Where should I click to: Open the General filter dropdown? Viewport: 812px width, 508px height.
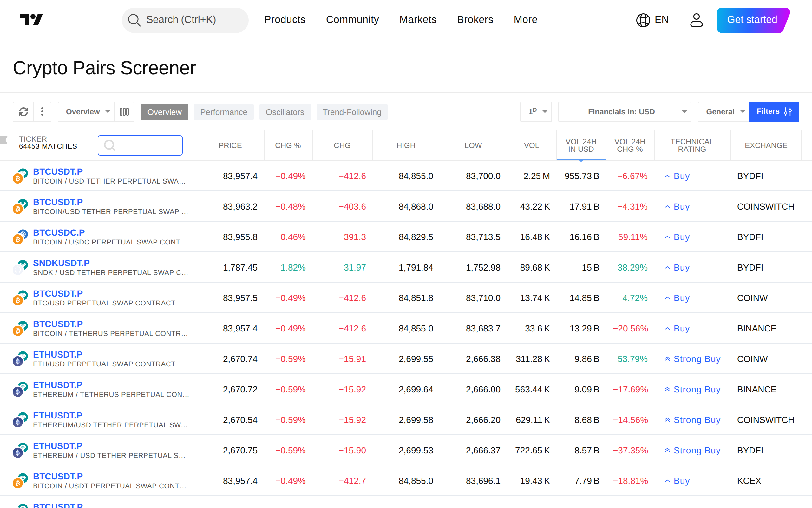coord(724,111)
